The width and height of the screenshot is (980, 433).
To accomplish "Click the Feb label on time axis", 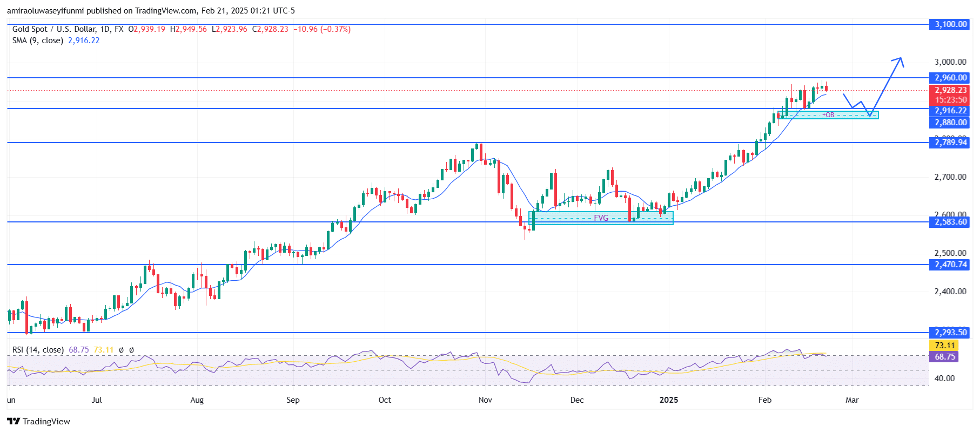I will tap(765, 400).
